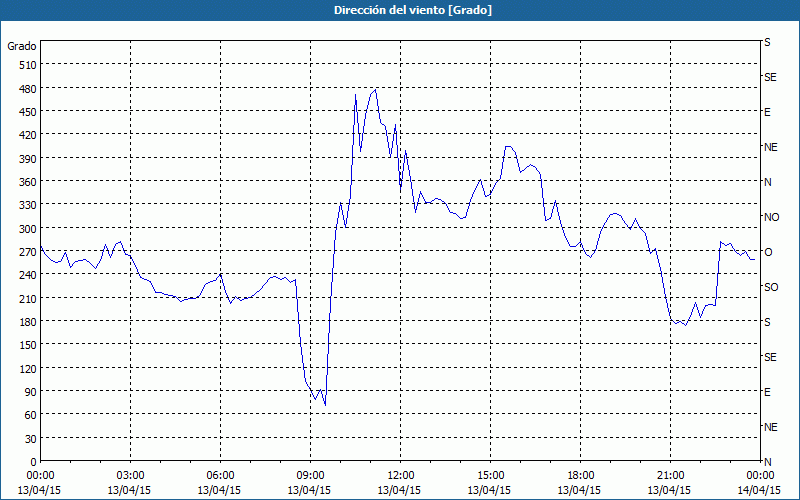Click the 21:00 time label
The image size is (800, 500).
pos(670,476)
